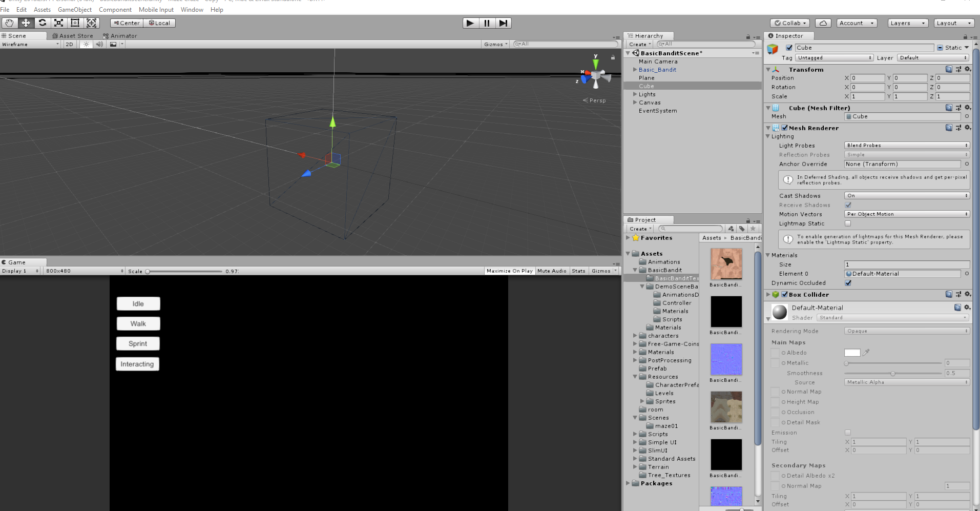
Task: Click the Hierarchy search field
Action: point(706,44)
